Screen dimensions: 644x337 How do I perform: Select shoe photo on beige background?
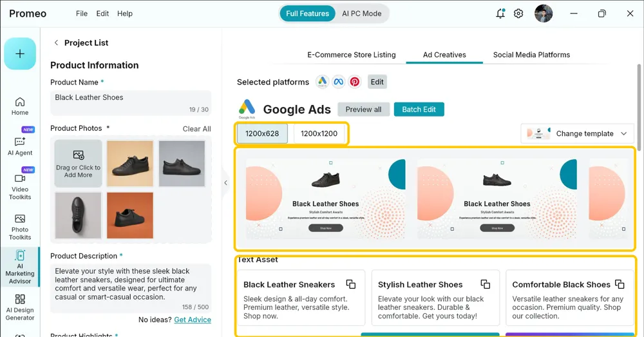(x=130, y=164)
